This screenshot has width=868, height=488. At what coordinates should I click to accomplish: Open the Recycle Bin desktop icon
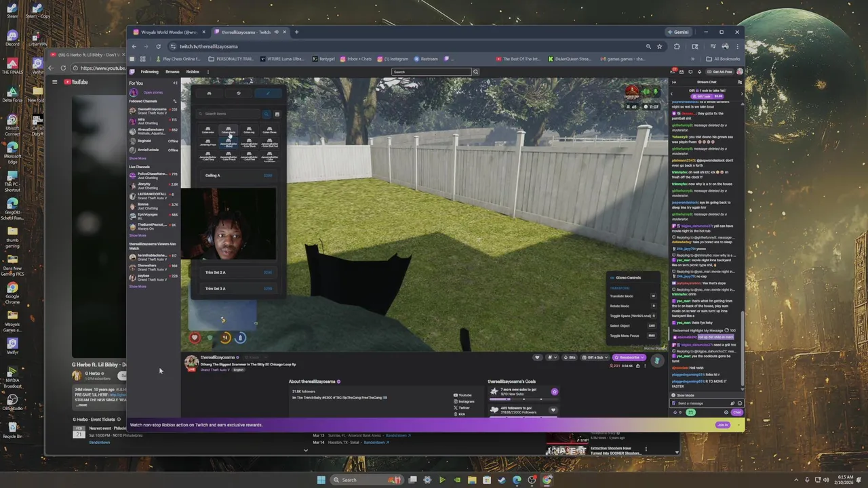click(x=12, y=430)
